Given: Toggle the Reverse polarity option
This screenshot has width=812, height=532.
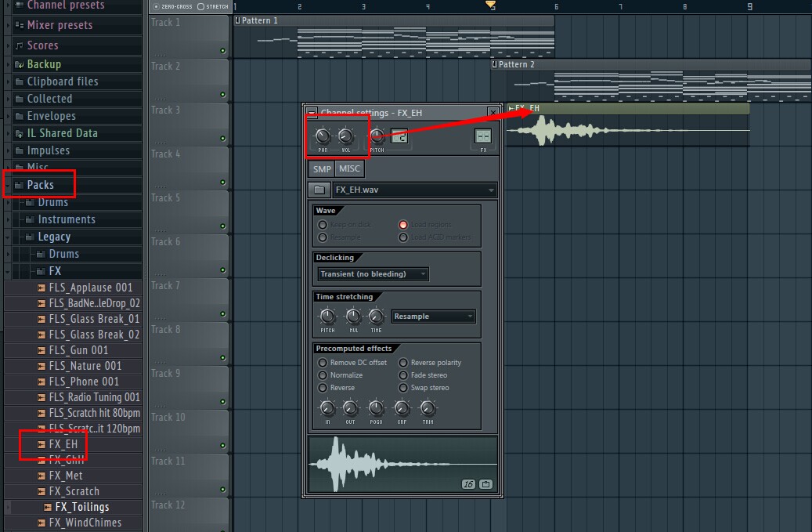Looking at the screenshot, I should (403, 363).
